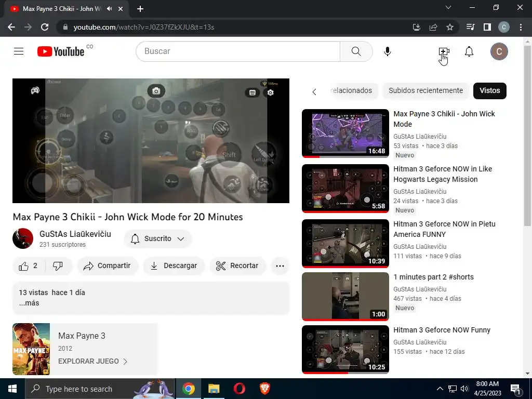The height and width of the screenshot is (399, 532).
Task: Expand description with ...más
Action: click(x=29, y=303)
